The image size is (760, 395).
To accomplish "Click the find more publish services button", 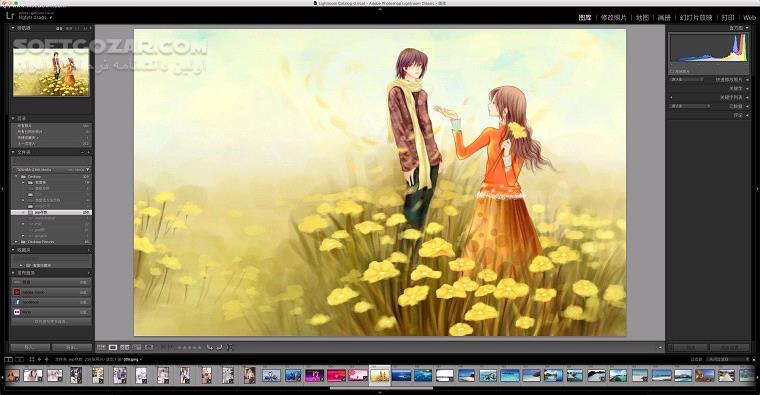I will point(51,321).
